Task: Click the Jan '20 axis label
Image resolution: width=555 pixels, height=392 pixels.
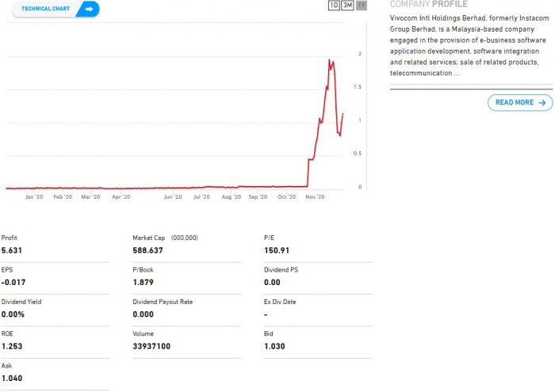Action: [x=34, y=196]
